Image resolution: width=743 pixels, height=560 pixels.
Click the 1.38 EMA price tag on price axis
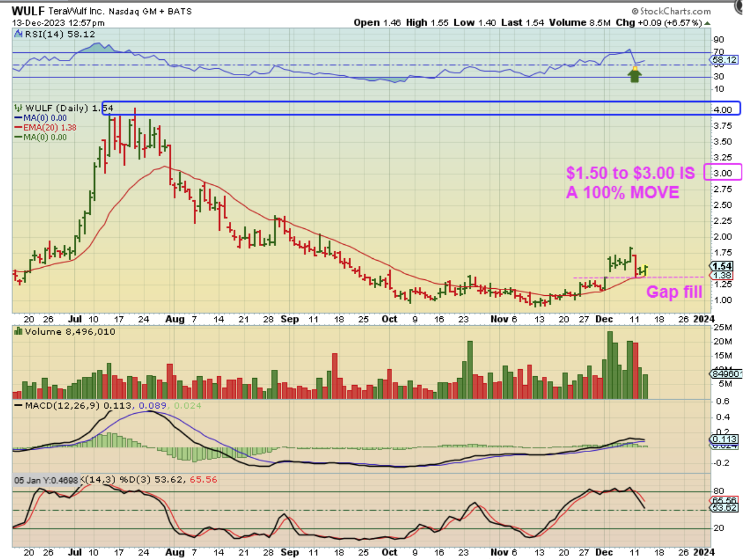[x=722, y=275]
